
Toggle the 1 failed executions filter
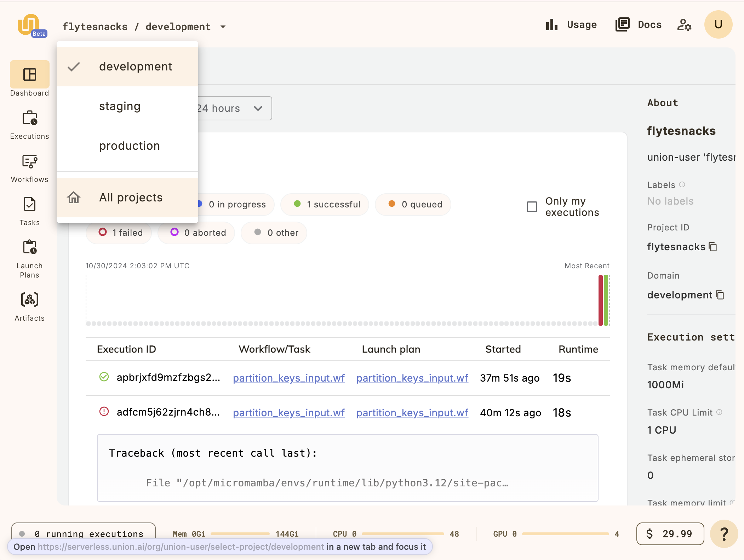tap(119, 233)
